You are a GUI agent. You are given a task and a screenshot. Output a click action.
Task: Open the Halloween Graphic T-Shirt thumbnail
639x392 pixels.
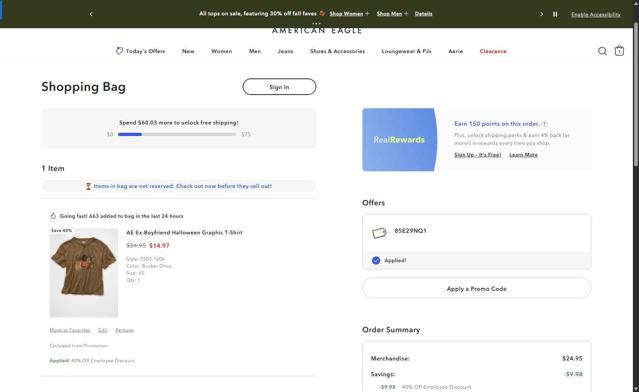(84, 273)
